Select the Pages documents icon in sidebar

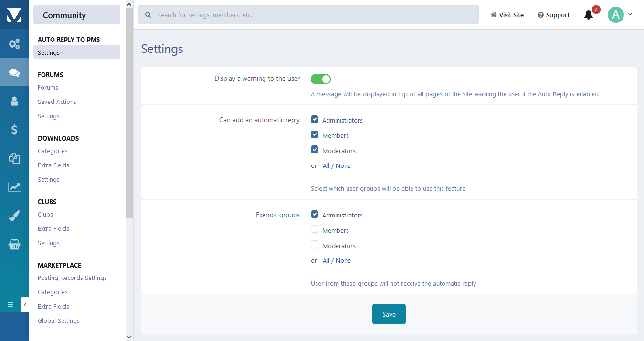[x=14, y=158]
